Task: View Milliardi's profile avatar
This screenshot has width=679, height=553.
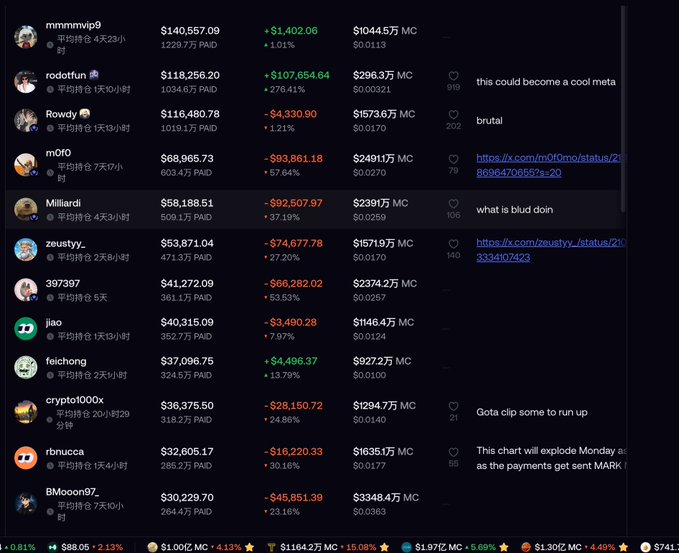Action: coord(26,209)
